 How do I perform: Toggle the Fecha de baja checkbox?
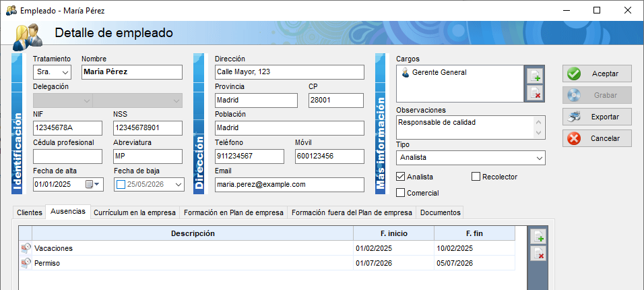click(121, 185)
